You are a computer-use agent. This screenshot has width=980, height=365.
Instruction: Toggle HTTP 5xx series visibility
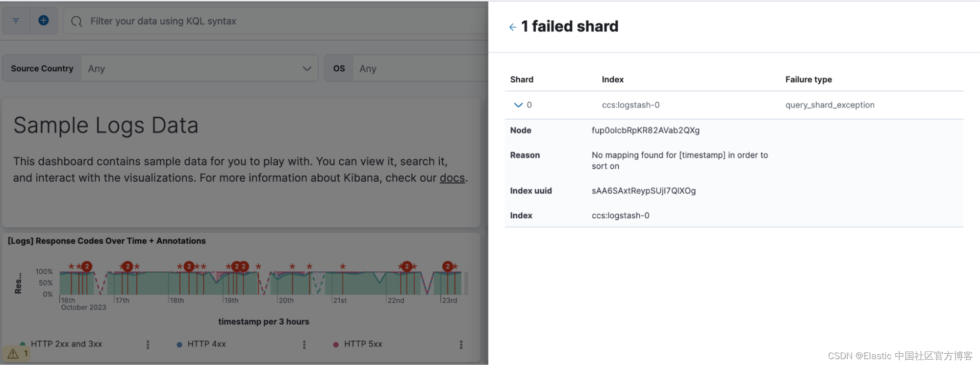(x=363, y=344)
